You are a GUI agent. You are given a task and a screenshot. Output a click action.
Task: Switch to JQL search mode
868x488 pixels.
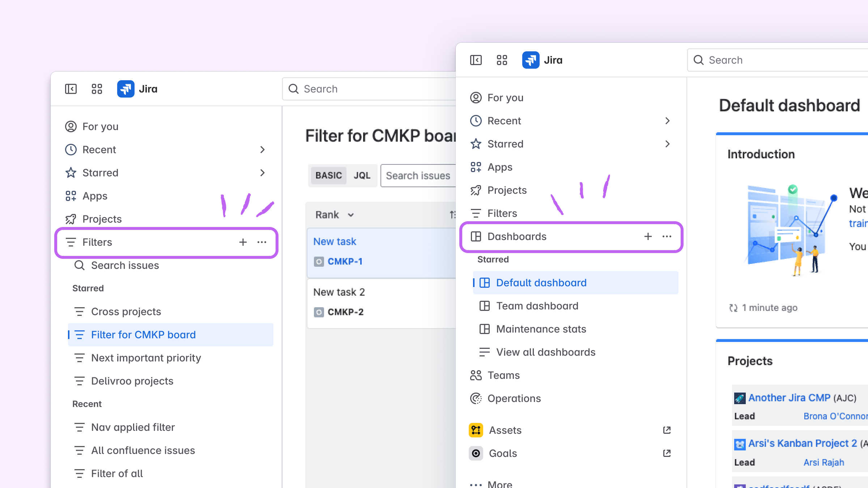click(362, 175)
